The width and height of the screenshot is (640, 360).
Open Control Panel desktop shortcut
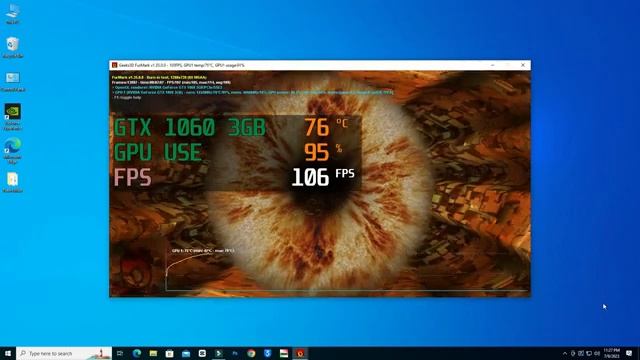tap(13, 80)
